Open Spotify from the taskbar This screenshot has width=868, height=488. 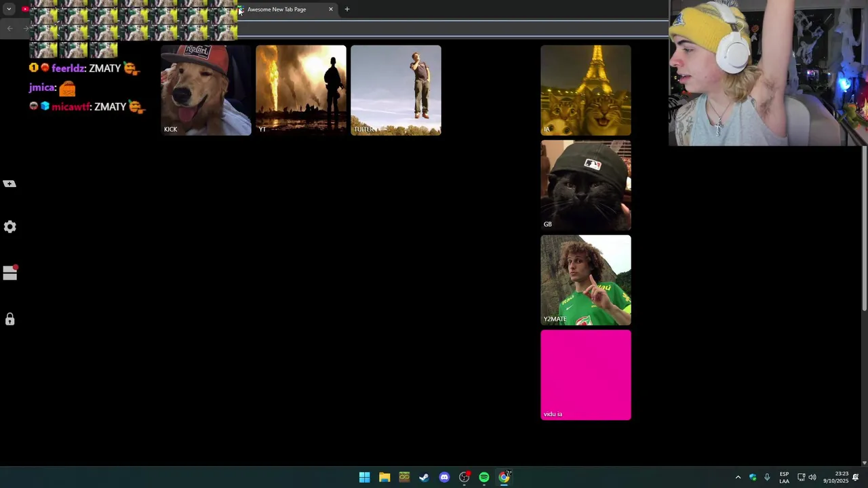(484, 477)
